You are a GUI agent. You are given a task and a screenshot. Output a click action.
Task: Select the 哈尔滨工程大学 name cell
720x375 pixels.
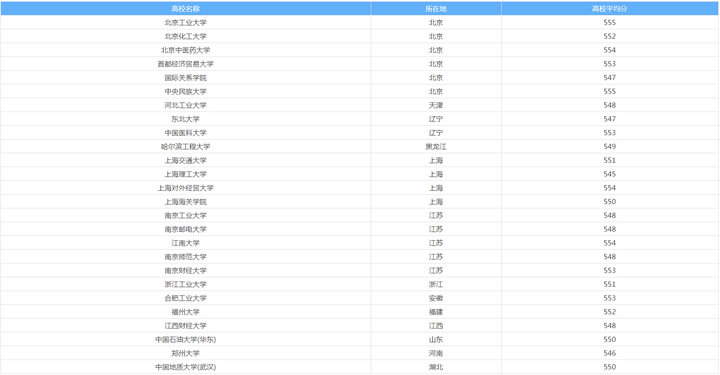point(186,146)
